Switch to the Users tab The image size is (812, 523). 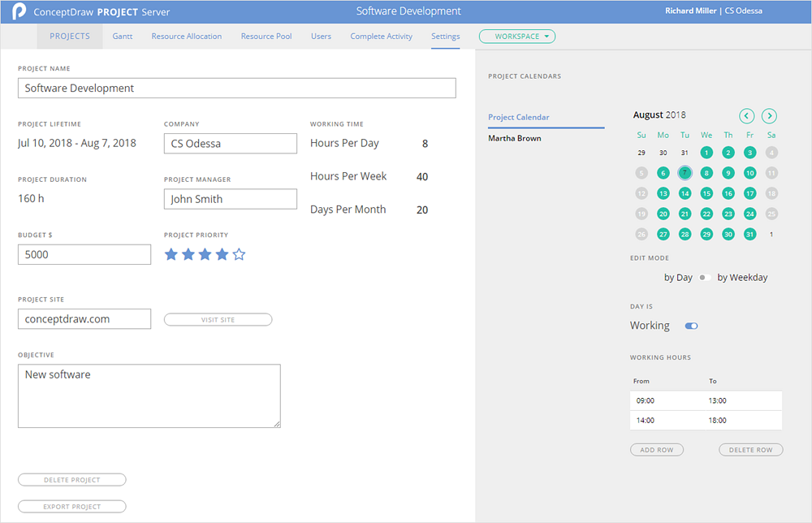pyautogui.click(x=321, y=37)
